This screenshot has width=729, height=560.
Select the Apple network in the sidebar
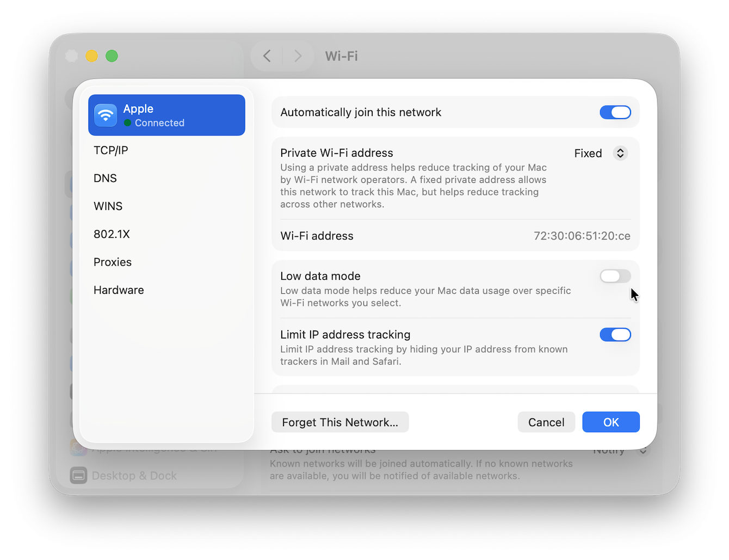(x=166, y=115)
